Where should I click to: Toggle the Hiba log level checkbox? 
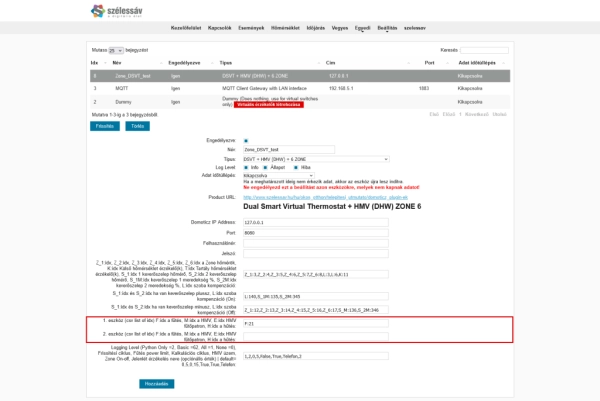click(x=294, y=167)
